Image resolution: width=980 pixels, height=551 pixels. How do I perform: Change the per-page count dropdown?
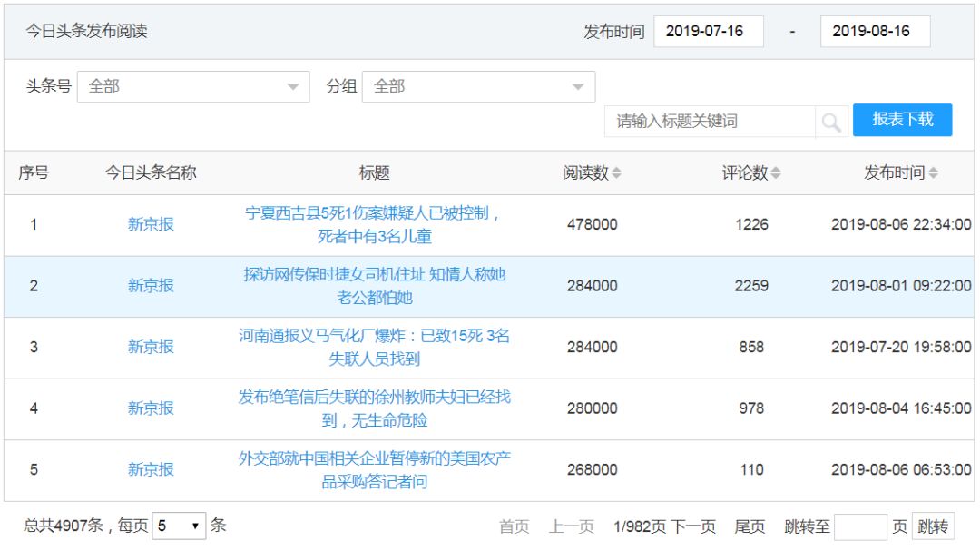[x=179, y=526]
